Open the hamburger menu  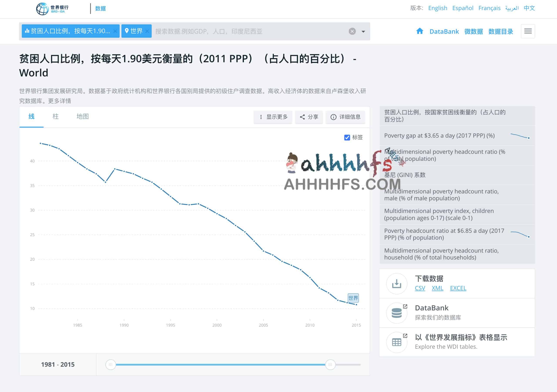coord(528,31)
